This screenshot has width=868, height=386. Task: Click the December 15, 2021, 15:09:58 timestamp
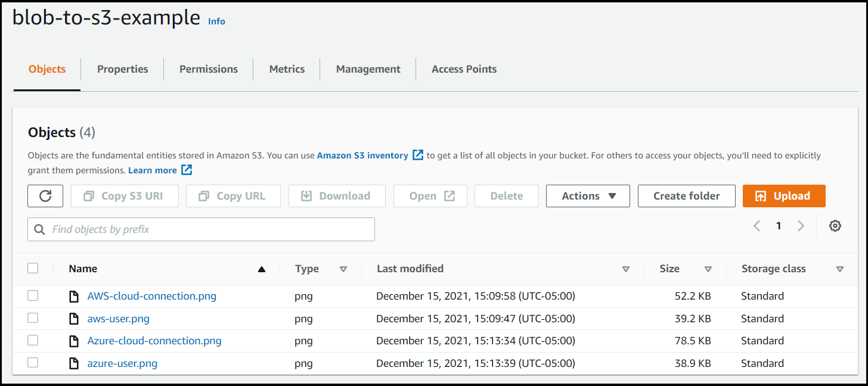476,296
